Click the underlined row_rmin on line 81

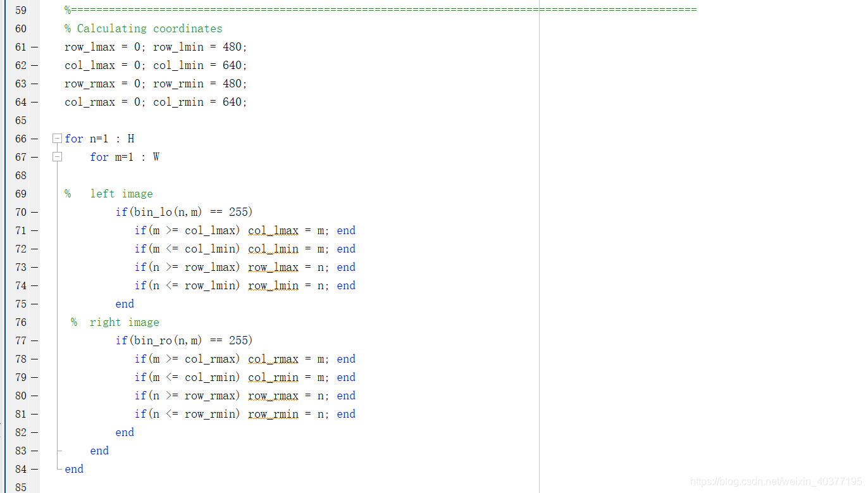coord(273,414)
